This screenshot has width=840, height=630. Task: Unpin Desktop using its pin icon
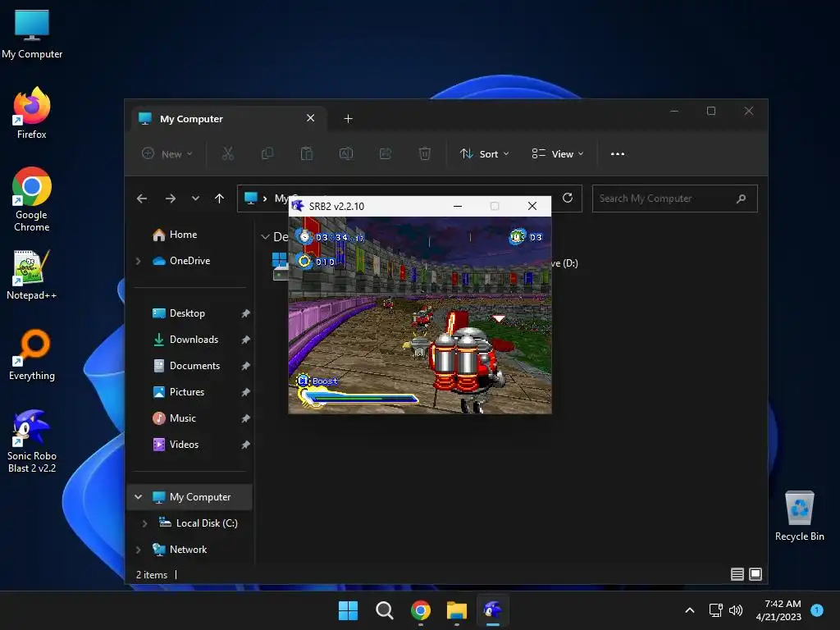tap(245, 313)
